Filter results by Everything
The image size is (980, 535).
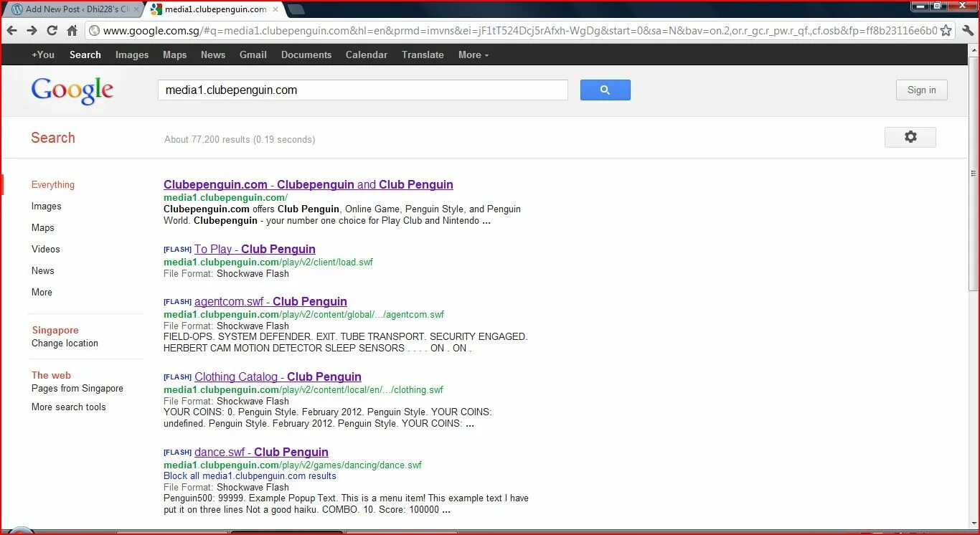click(53, 184)
